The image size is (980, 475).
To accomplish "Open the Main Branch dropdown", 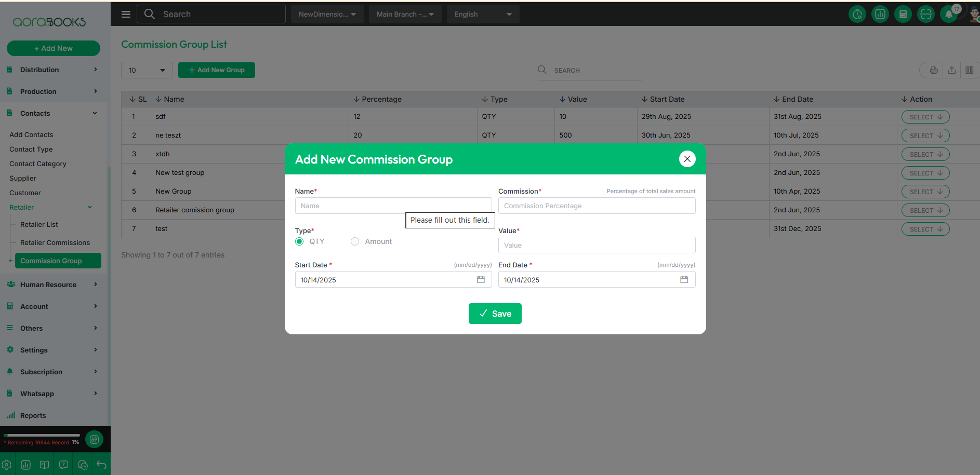I will tap(405, 14).
